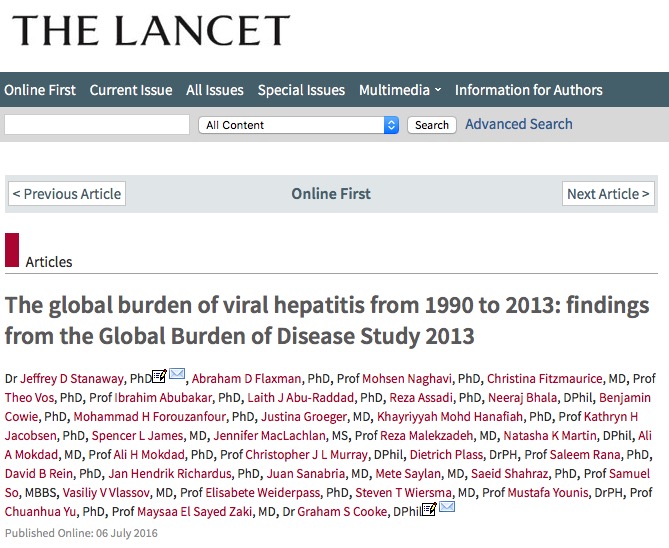This screenshot has width=669, height=548.
Task: Open author Steven T Wiersma
Action: 403,493
